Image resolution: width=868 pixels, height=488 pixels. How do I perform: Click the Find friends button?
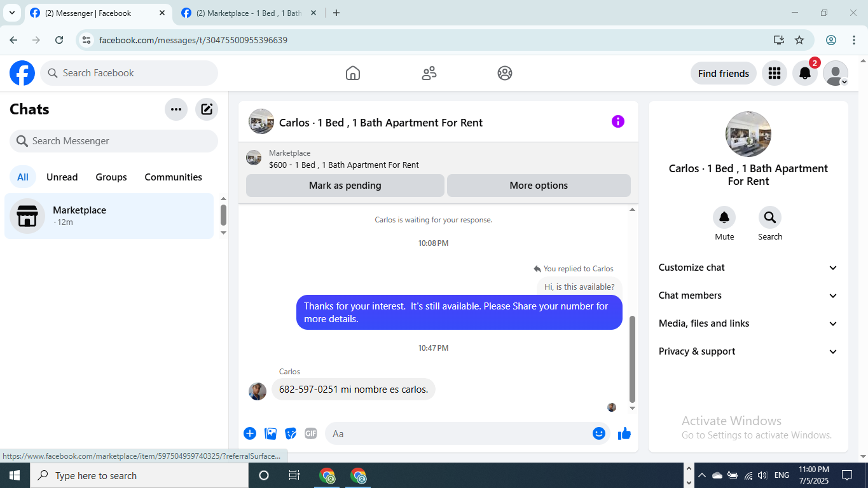(724, 73)
